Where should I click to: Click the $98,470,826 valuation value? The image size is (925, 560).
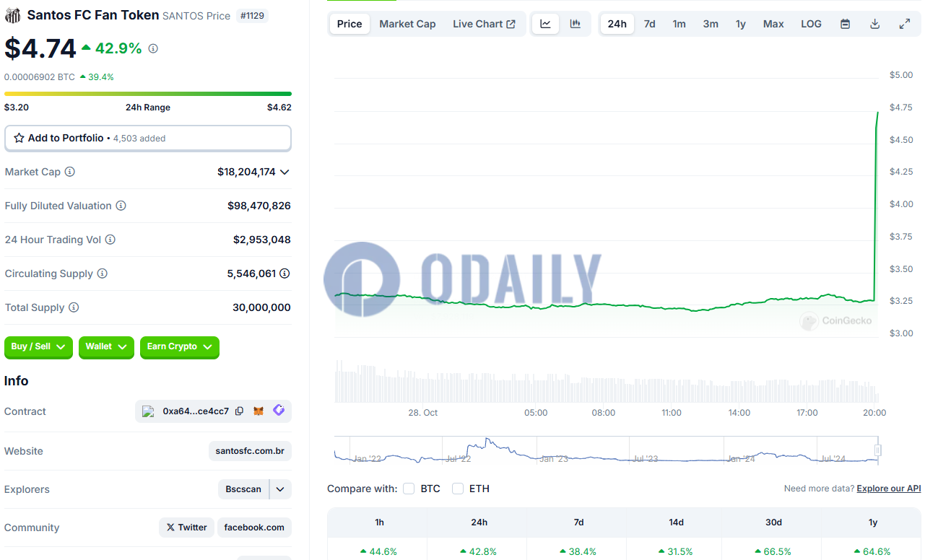tap(259, 206)
